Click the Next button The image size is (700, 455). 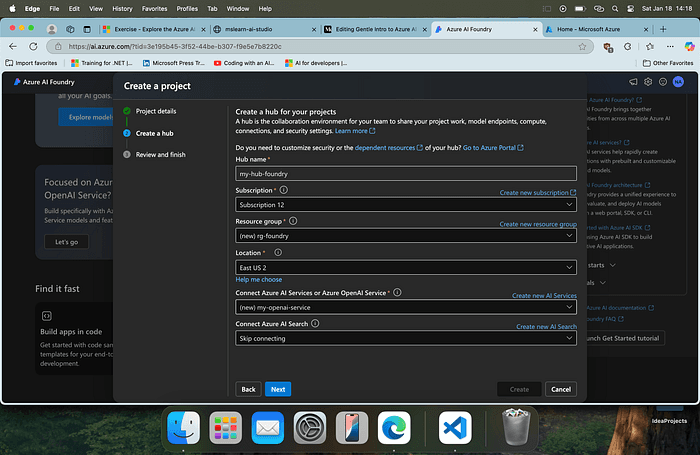click(278, 389)
